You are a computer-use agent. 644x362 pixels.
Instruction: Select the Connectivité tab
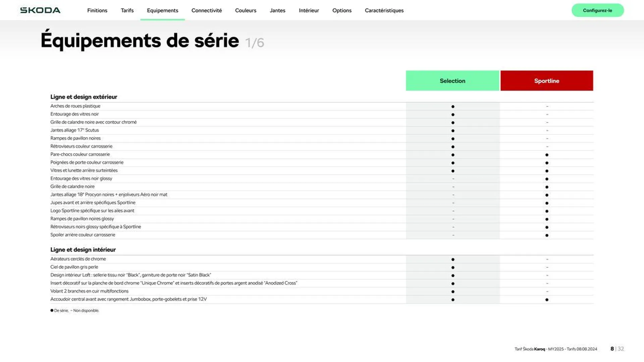point(206,10)
